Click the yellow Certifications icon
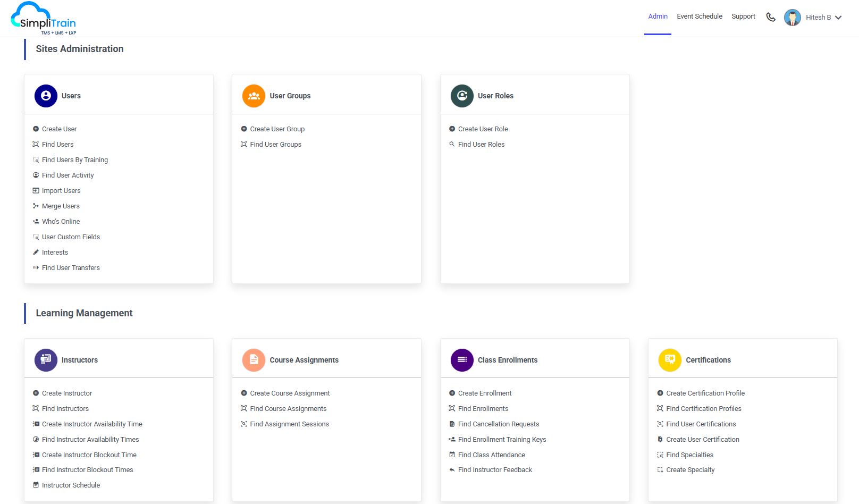The image size is (859, 504). (x=670, y=360)
